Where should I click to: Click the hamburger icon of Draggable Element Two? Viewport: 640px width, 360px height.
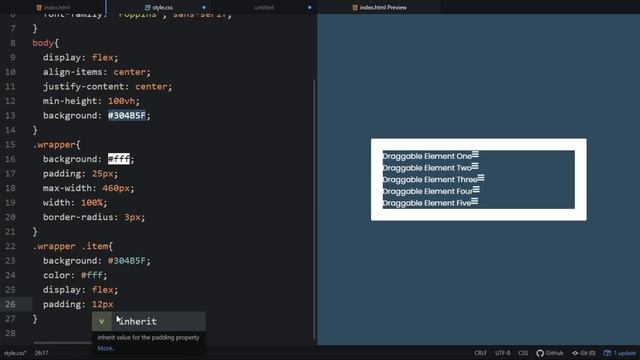475,166
